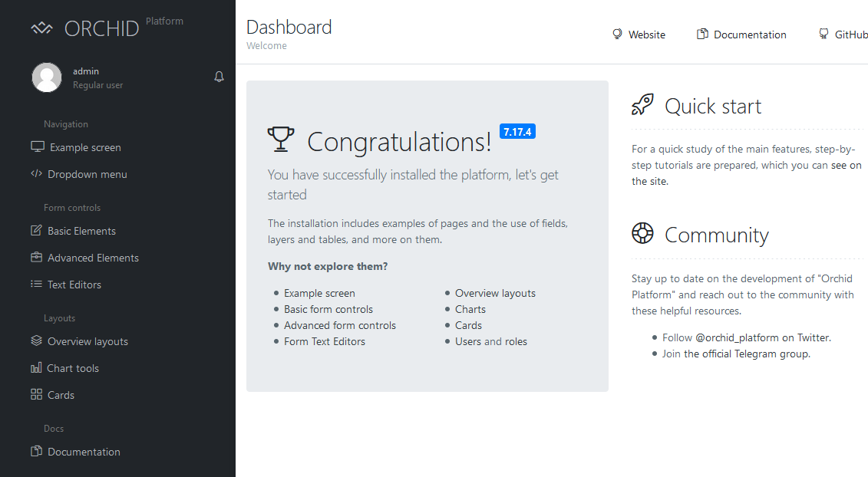Click the 7.17.4 version badge

[x=517, y=132]
